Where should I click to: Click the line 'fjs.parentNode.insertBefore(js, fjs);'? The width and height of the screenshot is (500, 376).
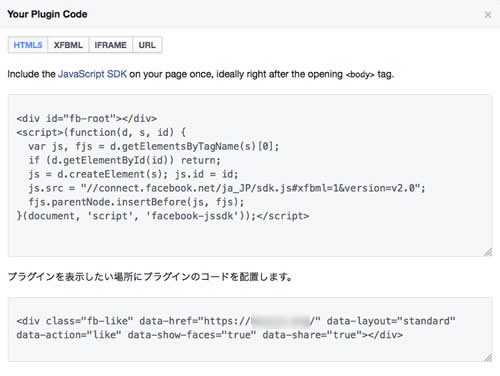click(x=136, y=202)
